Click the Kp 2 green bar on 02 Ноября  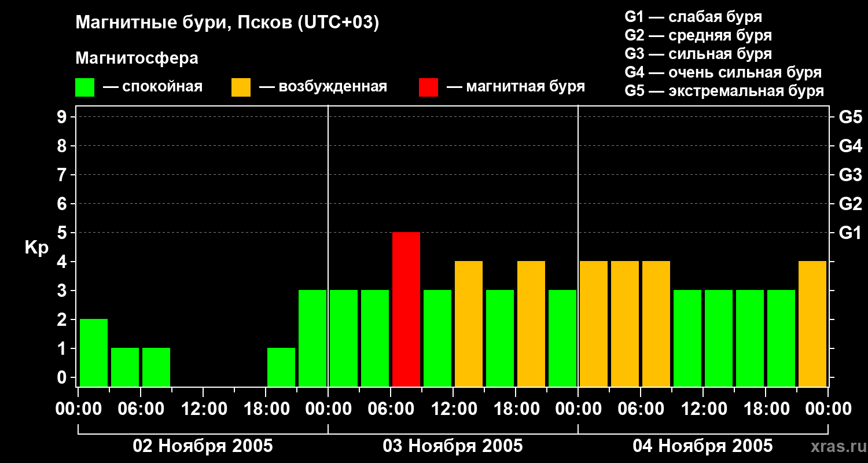click(x=94, y=352)
